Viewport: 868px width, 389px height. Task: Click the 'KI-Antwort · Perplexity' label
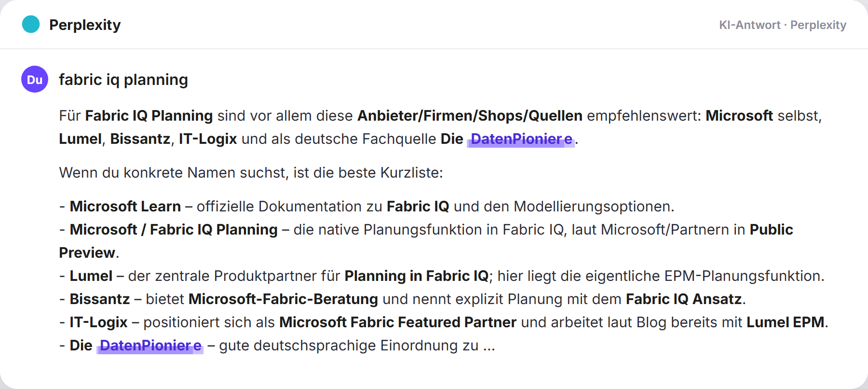(783, 25)
